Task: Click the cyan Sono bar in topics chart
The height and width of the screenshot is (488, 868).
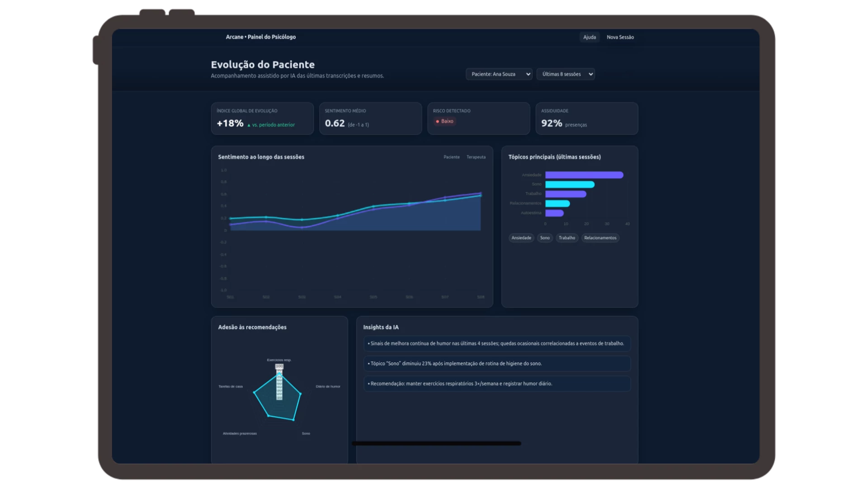Action: [569, 184]
